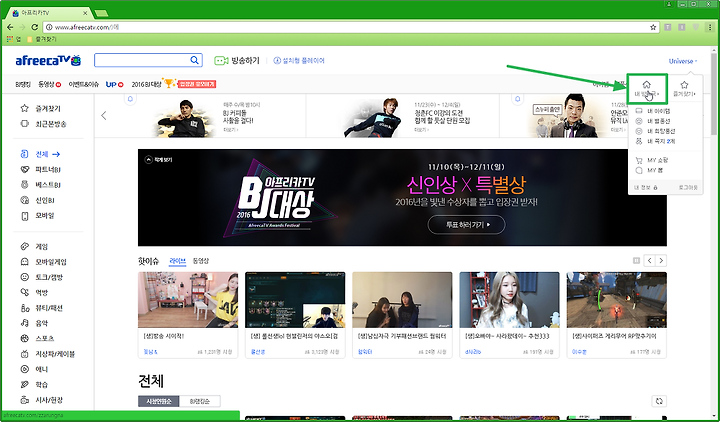Bookmark the page with the star icon
Screen dimensions: 720x422
click(x=653, y=27)
